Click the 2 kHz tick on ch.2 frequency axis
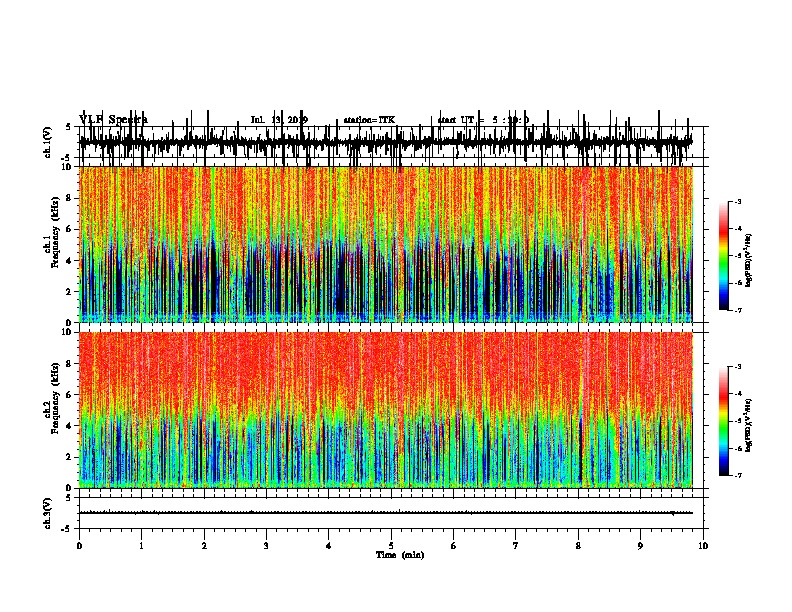792x612 pixels. (x=70, y=457)
